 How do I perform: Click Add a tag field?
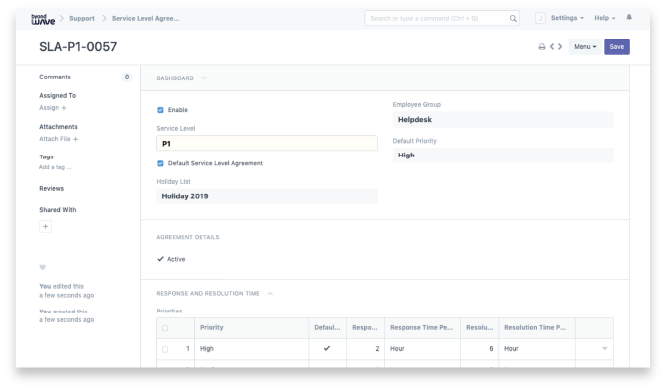(x=55, y=167)
